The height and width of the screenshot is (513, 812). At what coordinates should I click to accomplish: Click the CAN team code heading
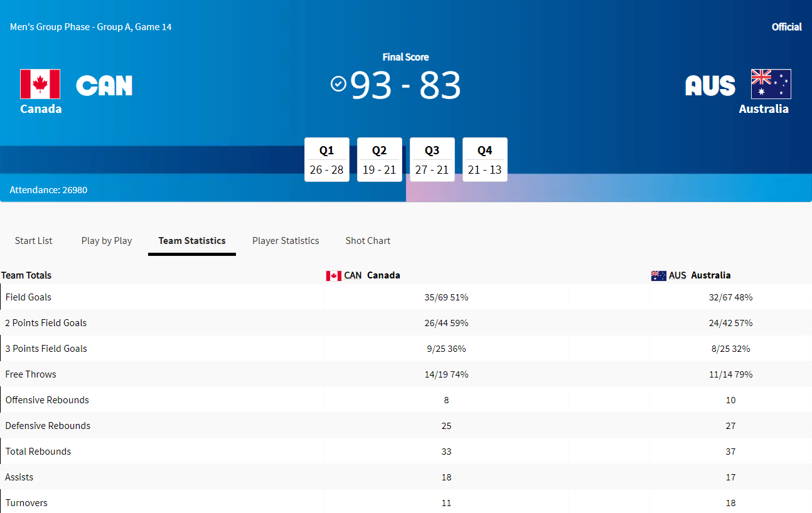pos(104,85)
